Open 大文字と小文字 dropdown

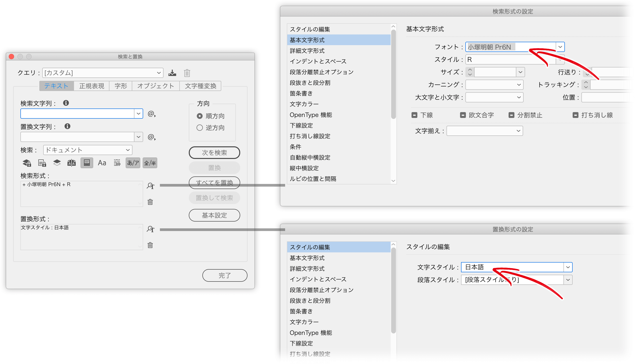[x=494, y=98]
